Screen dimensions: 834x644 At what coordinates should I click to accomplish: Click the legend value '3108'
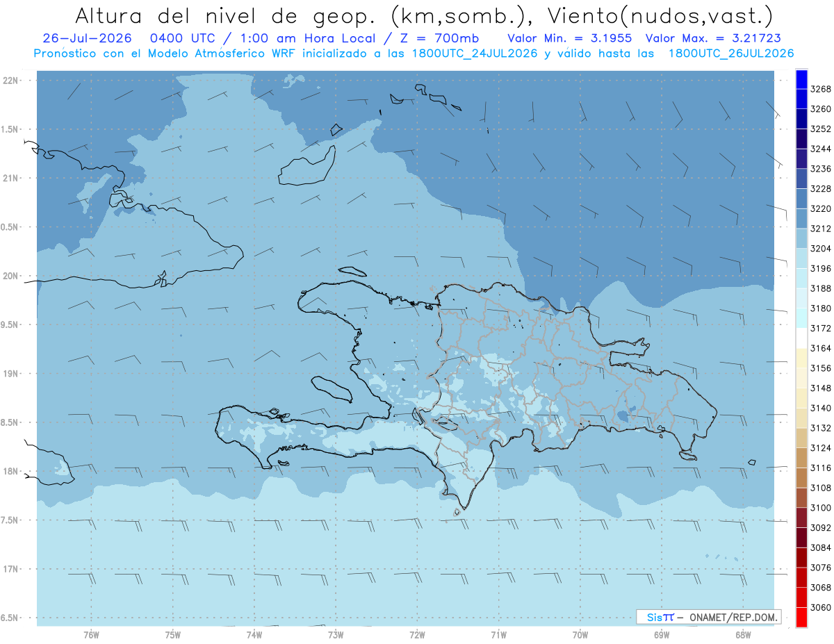point(820,488)
